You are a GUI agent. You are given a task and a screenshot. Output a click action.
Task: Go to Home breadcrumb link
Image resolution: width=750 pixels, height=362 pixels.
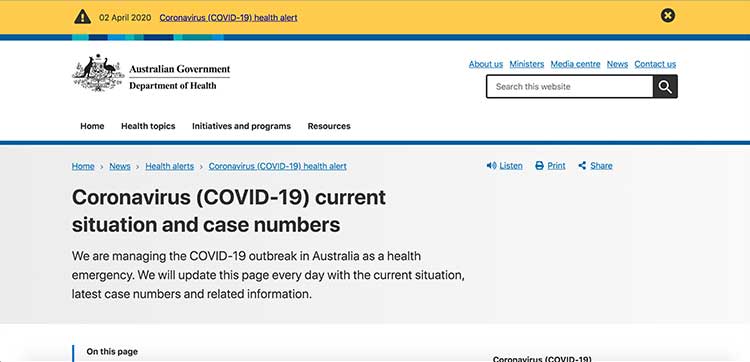[83, 166]
